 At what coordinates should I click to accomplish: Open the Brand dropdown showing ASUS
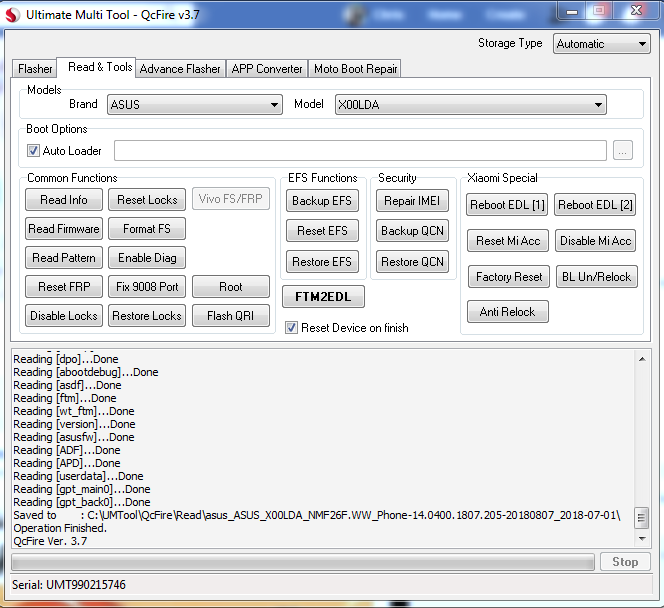click(x=195, y=105)
